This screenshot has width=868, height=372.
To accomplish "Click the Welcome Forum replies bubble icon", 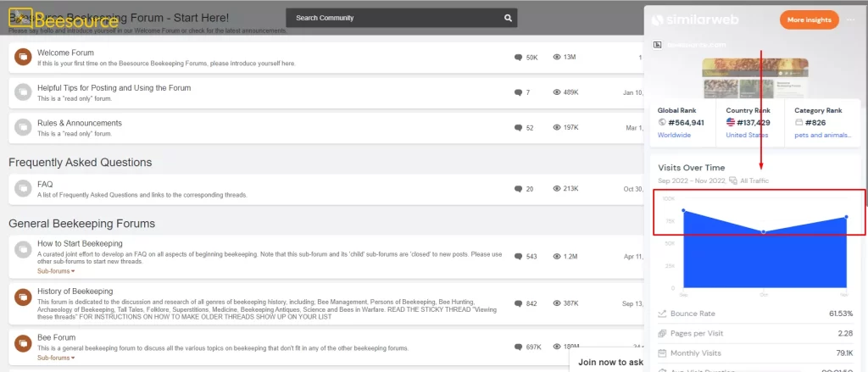I will [518, 58].
